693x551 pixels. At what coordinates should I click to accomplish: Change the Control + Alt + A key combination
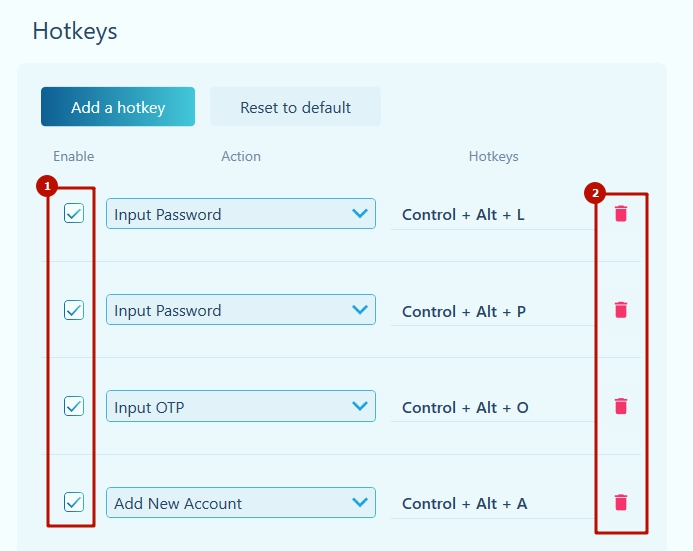(492, 503)
